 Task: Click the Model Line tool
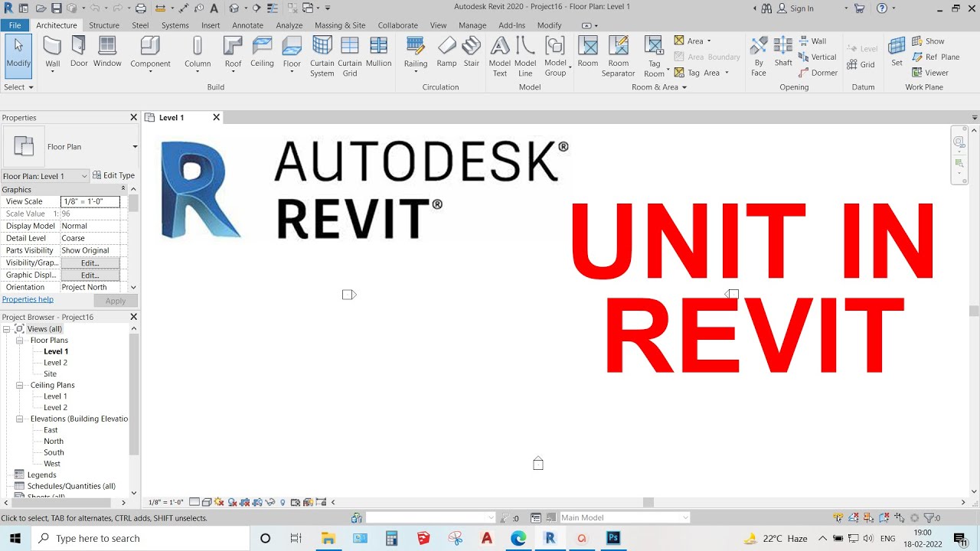pos(525,57)
